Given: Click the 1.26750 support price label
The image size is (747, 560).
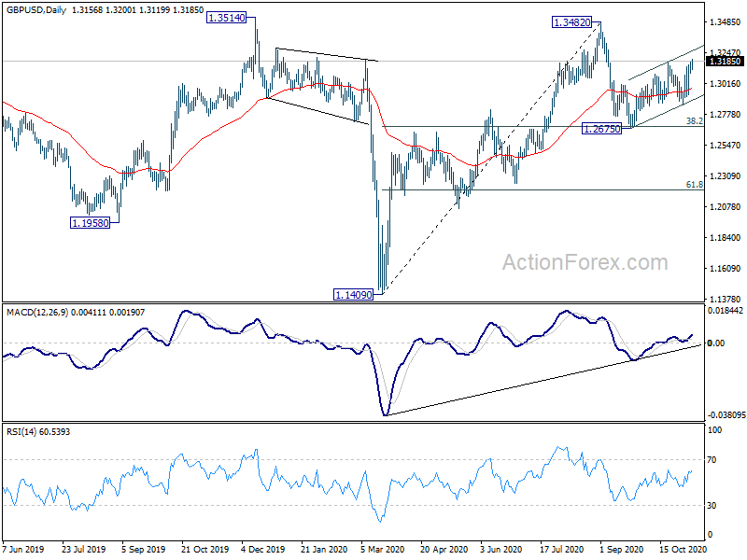Looking at the screenshot, I should tap(602, 129).
